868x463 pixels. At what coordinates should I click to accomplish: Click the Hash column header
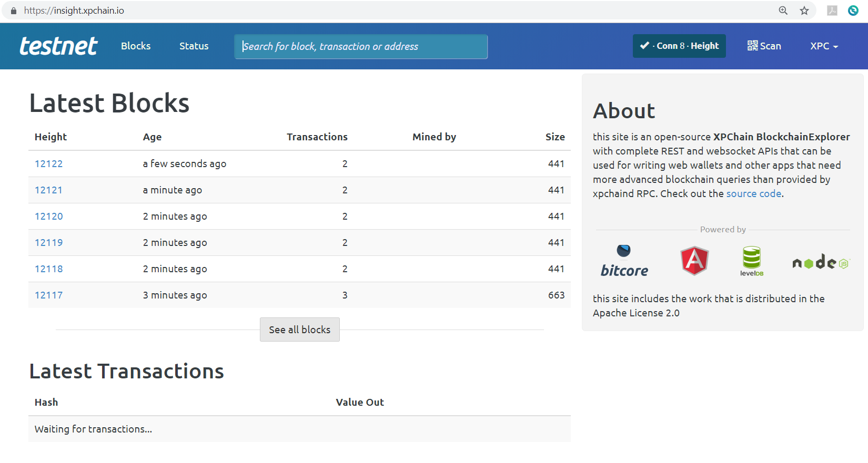(46, 403)
